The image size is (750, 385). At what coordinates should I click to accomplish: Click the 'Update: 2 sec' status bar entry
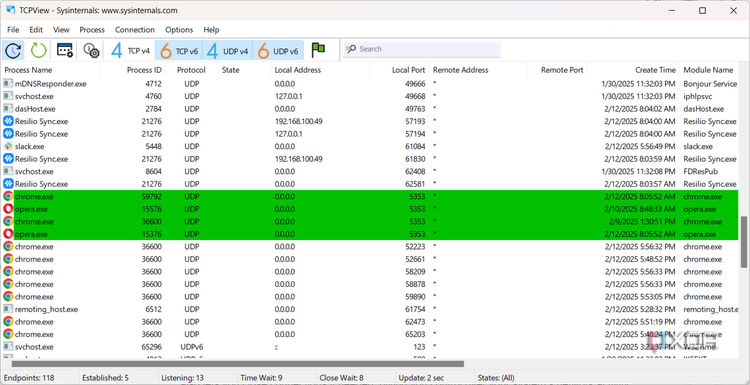pos(422,378)
